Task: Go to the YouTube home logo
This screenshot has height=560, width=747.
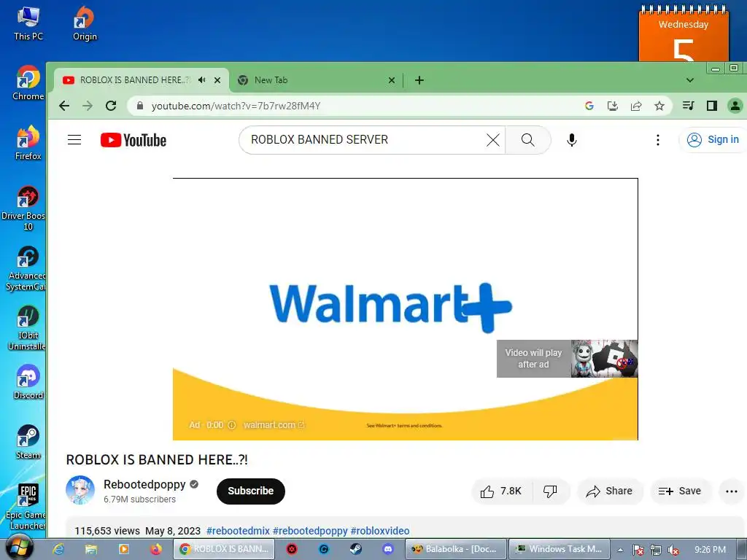Action: pyautogui.click(x=133, y=140)
